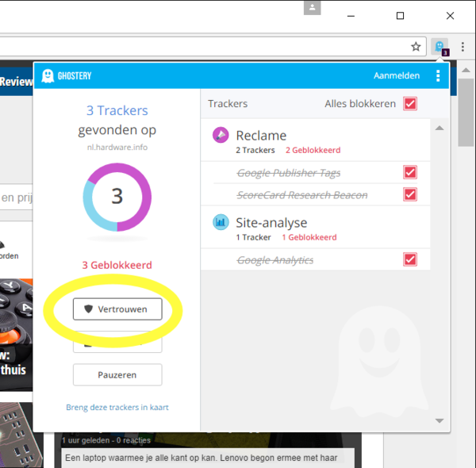Click the Site-analyse category icon
Viewport: 476px width, 468px height.
pyautogui.click(x=221, y=222)
